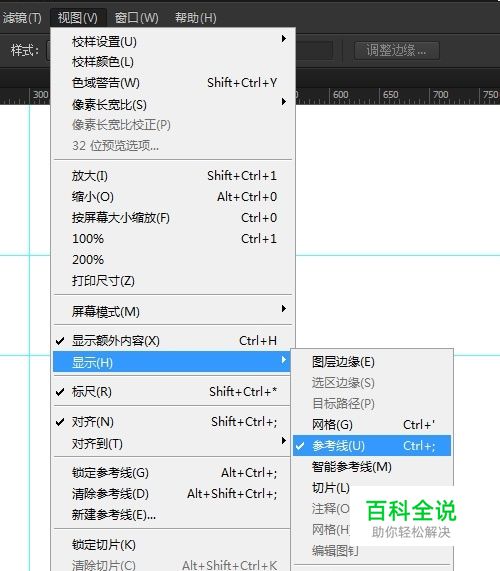
Task: Select 打印尺寸(Z) view
Action: (x=172, y=281)
